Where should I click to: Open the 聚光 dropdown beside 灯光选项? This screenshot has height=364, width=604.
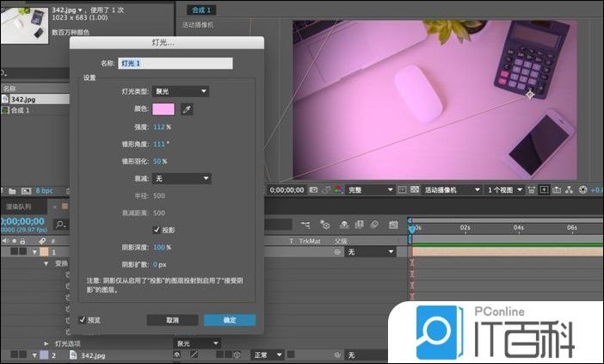tap(198, 343)
